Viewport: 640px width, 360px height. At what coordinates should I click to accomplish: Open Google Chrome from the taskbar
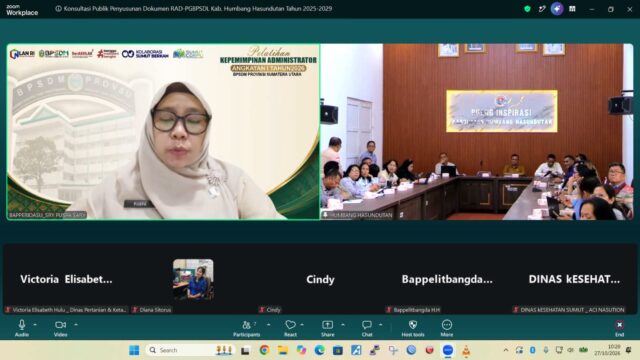pyautogui.click(x=264, y=350)
